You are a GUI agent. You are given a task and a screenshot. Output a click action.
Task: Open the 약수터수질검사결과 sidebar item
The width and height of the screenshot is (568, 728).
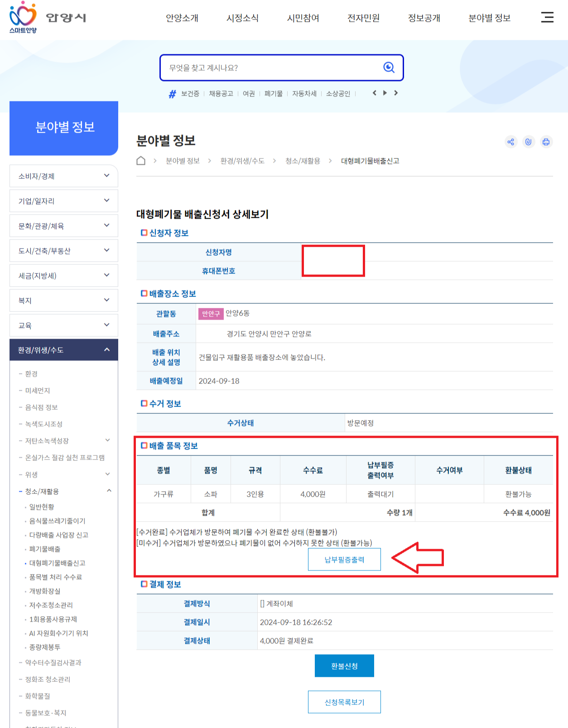pos(53,663)
